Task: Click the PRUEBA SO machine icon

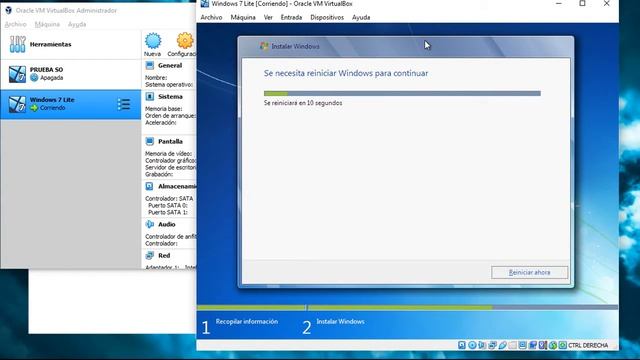Action: 17,74
